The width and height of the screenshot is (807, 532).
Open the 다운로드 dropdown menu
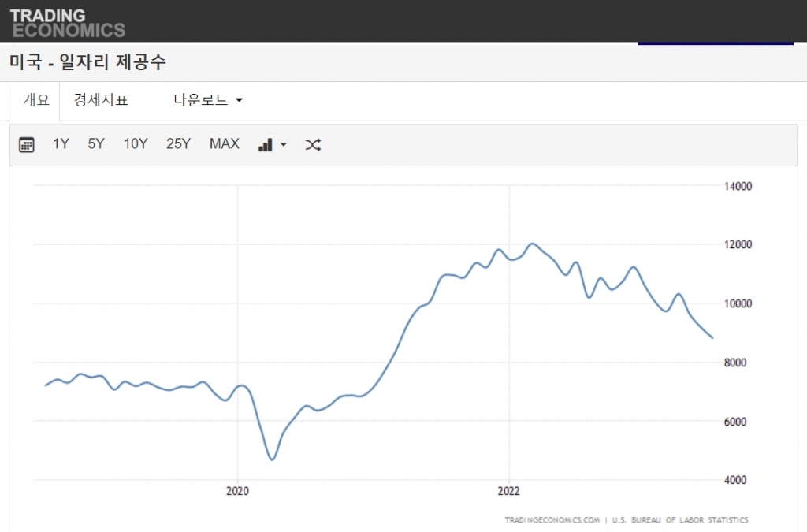(x=208, y=100)
